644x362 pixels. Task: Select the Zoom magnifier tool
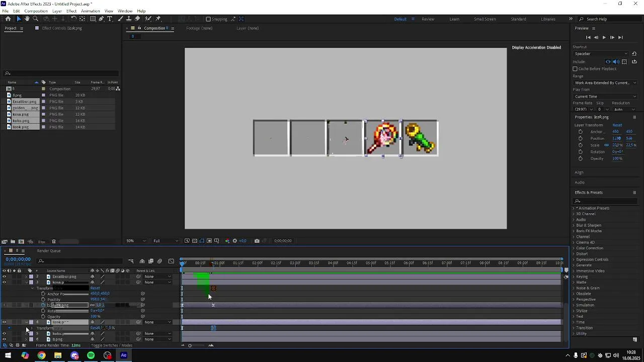coord(35,19)
